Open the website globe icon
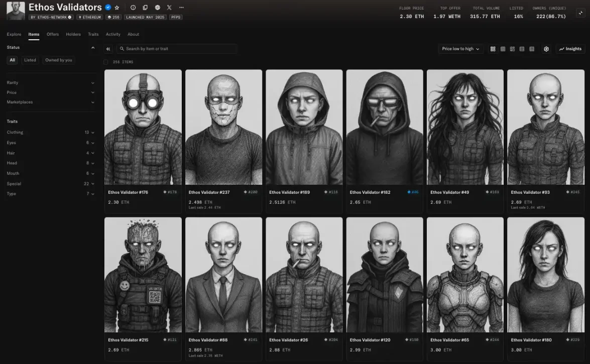590x364 pixels. (157, 8)
